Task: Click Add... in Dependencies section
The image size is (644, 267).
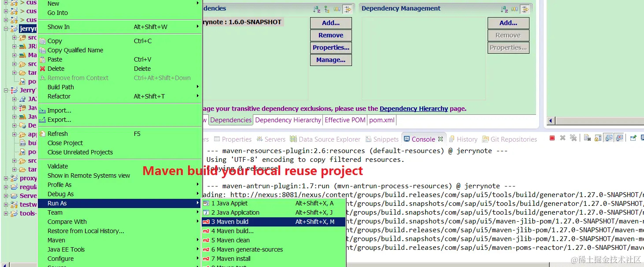Action: 331,23
